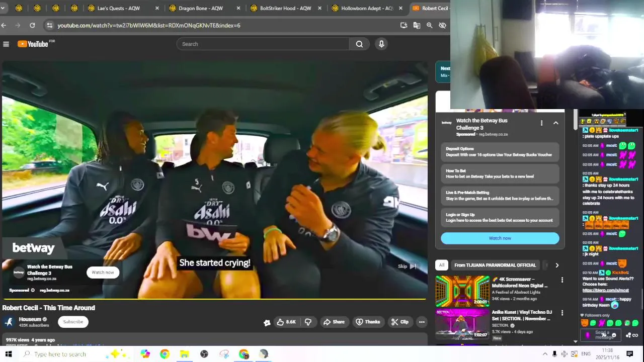Open the OBS Studio taskbar icon
644x362 pixels.
[x=204, y=354]
